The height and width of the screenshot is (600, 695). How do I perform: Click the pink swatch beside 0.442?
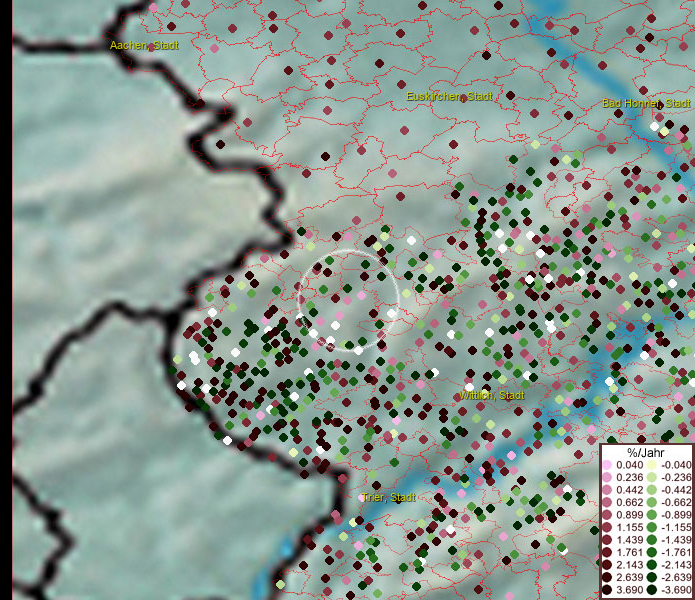coord(607,490)
